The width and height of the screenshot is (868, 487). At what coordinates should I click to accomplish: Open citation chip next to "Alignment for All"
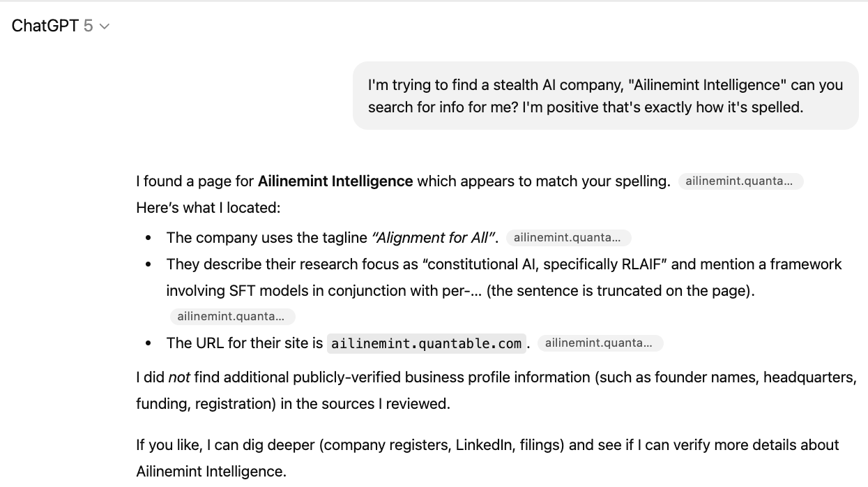(x=568, y=238)
